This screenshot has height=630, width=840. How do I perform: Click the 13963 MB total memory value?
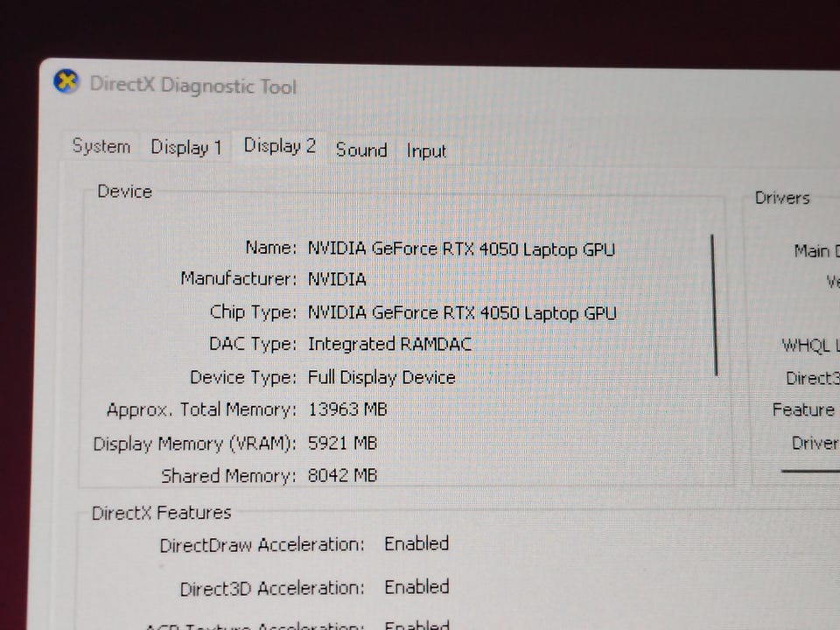click(347, 409)
